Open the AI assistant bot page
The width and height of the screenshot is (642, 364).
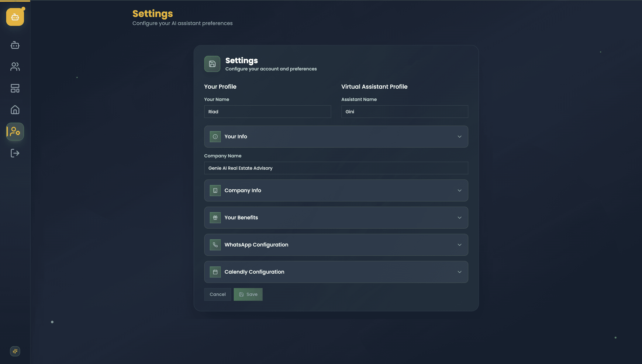15,45
